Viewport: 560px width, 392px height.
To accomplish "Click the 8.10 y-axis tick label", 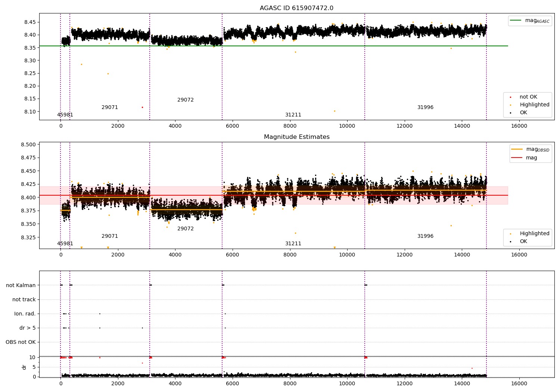I will coord(30,112).
